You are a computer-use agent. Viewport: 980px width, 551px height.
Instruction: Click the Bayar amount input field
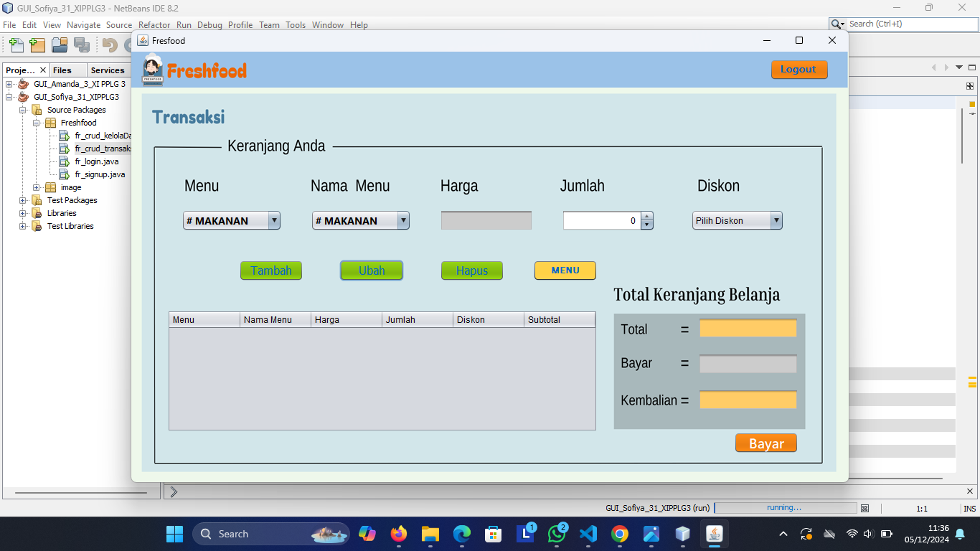(x=748, y=364)
